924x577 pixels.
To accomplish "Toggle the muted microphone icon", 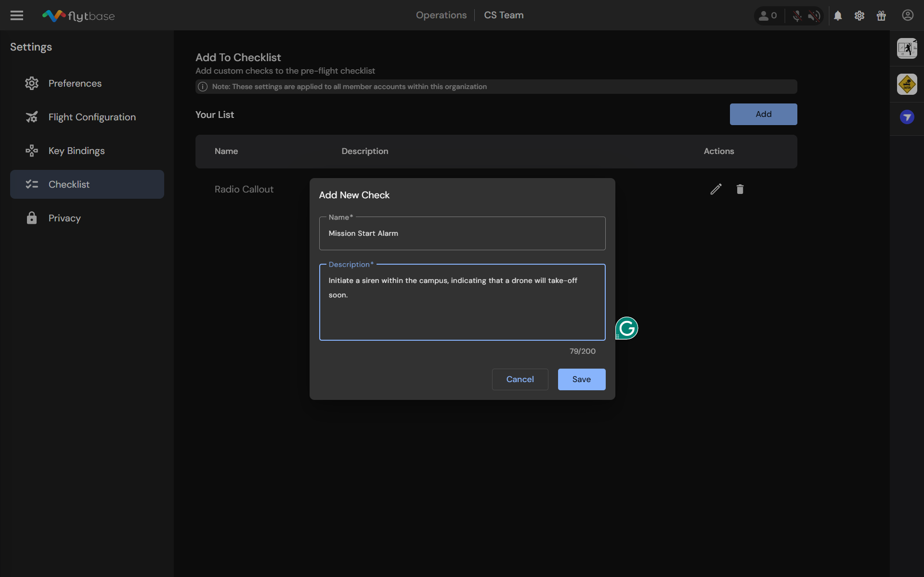I will click(x=797, y=16).
